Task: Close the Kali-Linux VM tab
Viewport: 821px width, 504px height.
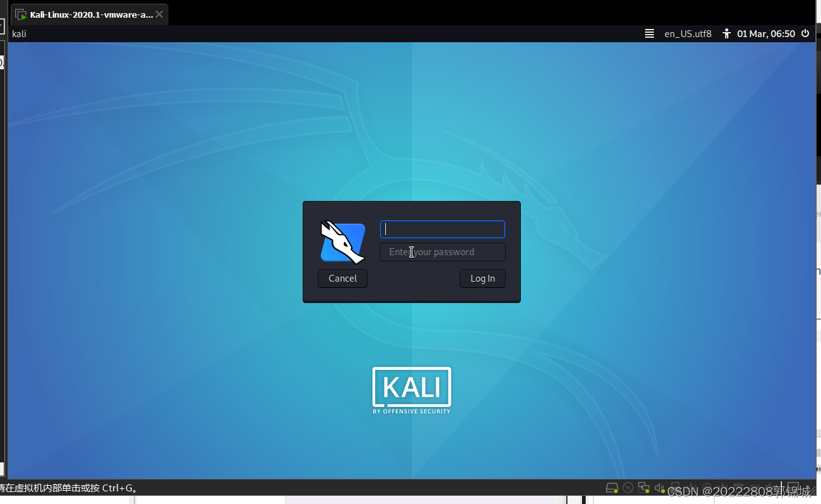Action: (159, 14)
